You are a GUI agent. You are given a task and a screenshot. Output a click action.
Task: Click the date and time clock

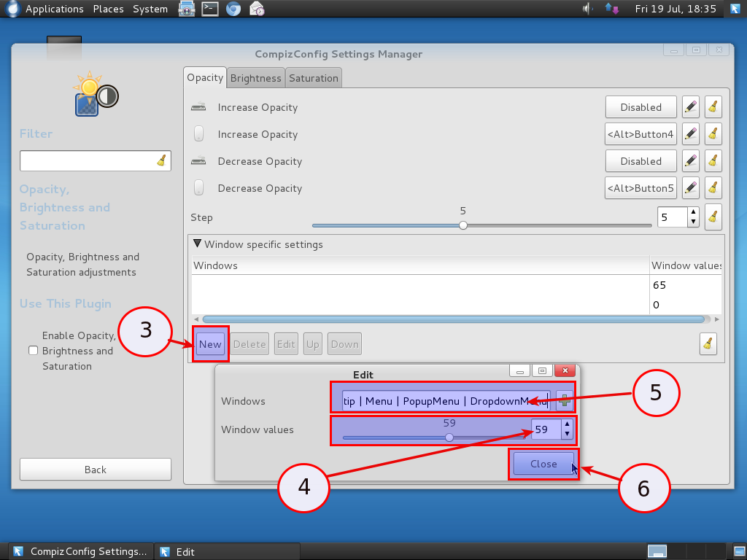(x=676, y=9)
